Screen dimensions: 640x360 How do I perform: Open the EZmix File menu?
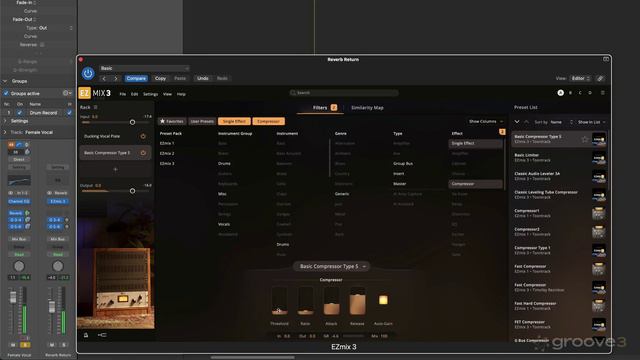[122, 94]
